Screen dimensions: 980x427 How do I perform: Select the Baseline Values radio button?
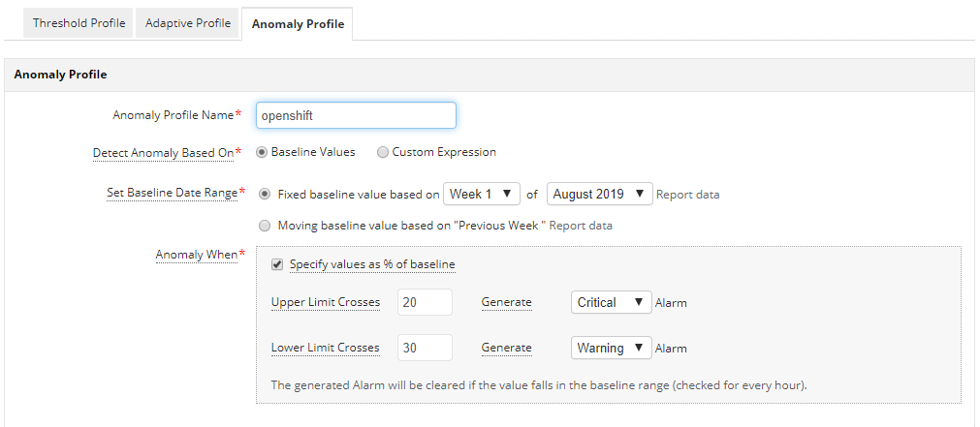pos(262,152)
